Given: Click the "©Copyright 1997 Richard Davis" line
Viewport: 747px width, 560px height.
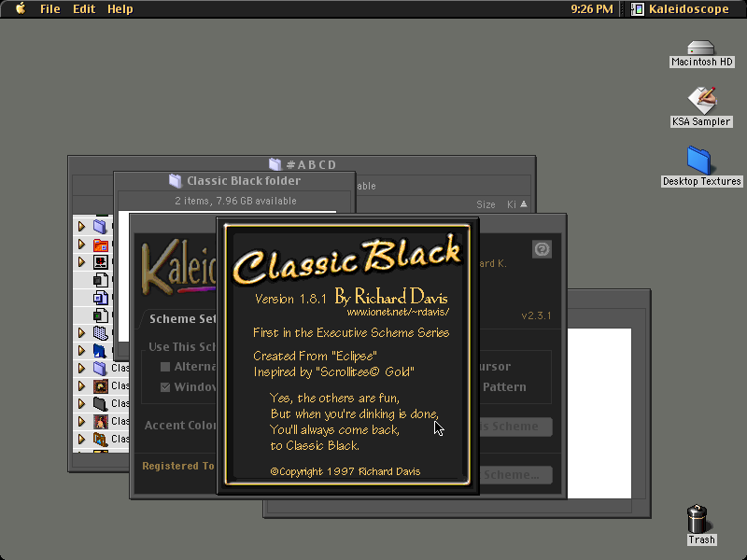Looking at the screenshot, I should click(x=345, y=471).
